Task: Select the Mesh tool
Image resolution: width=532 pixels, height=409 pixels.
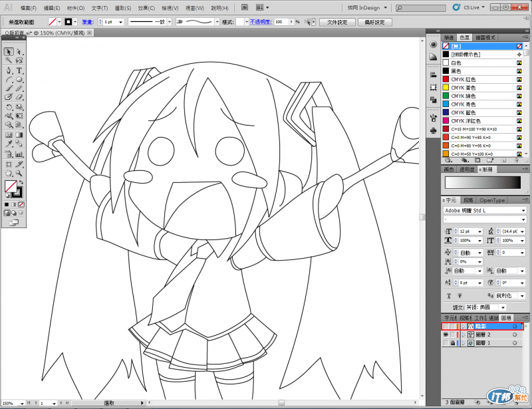Action: point(9,135)
